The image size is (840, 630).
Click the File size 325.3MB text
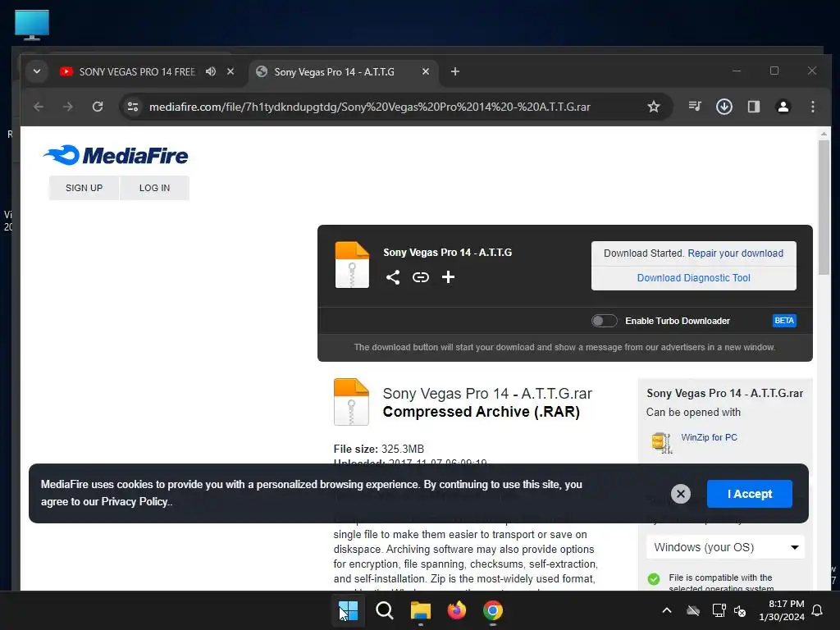click(379, 449)
